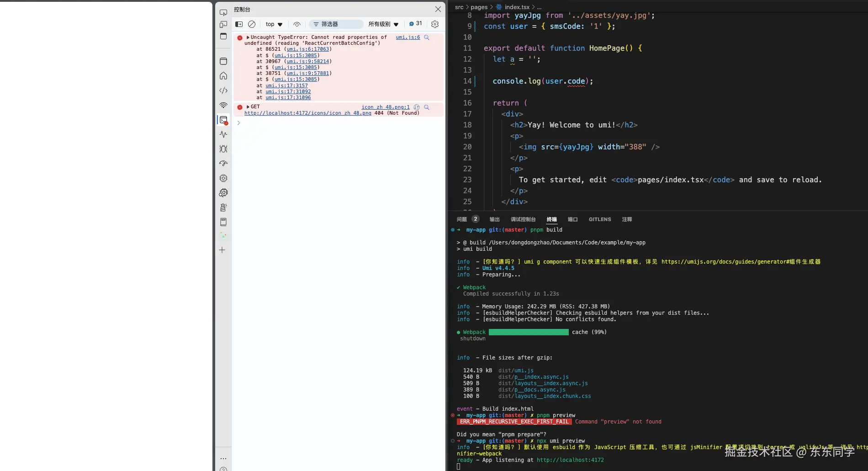This screenshot has height=471, width=868.
Task: Switch to the 调试控制台 debug console tab
Action: [x=523, y=219]
